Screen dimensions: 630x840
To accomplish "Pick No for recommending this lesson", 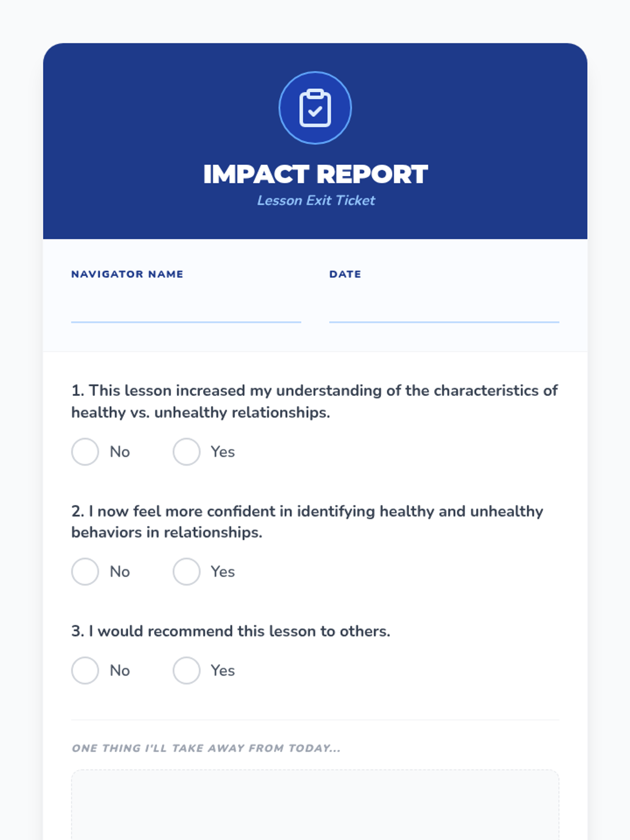I will point(85,670).
